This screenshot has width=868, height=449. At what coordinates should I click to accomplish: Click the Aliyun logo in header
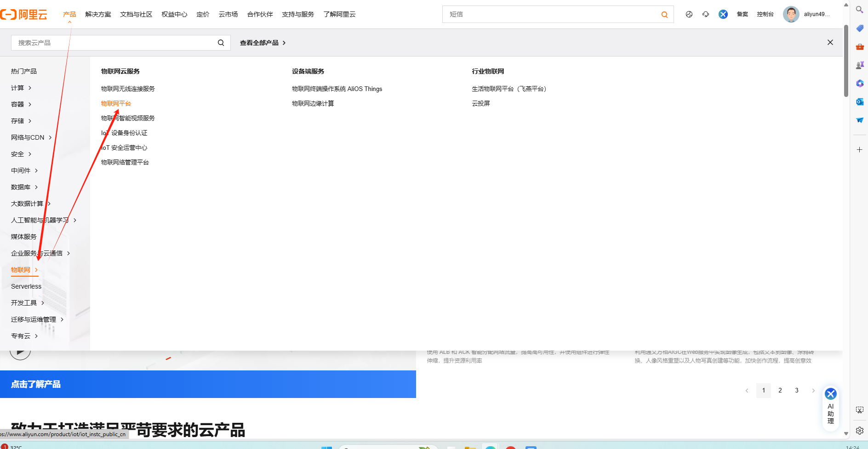(x=24, y=14)
